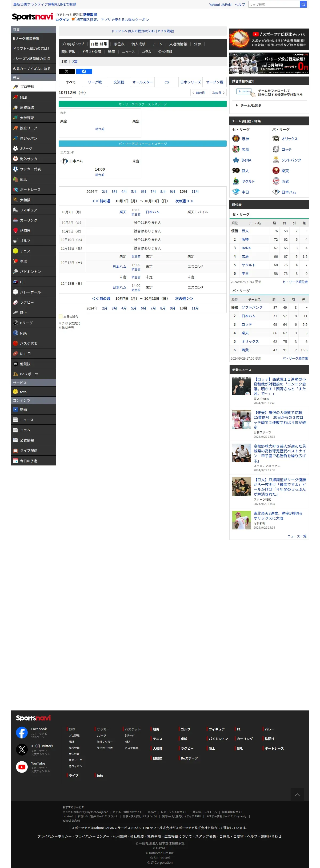Viewport: 320px width, 868px height.
Task: Expand チームを選ぶ team selector
Action: [x=269, y=105]
